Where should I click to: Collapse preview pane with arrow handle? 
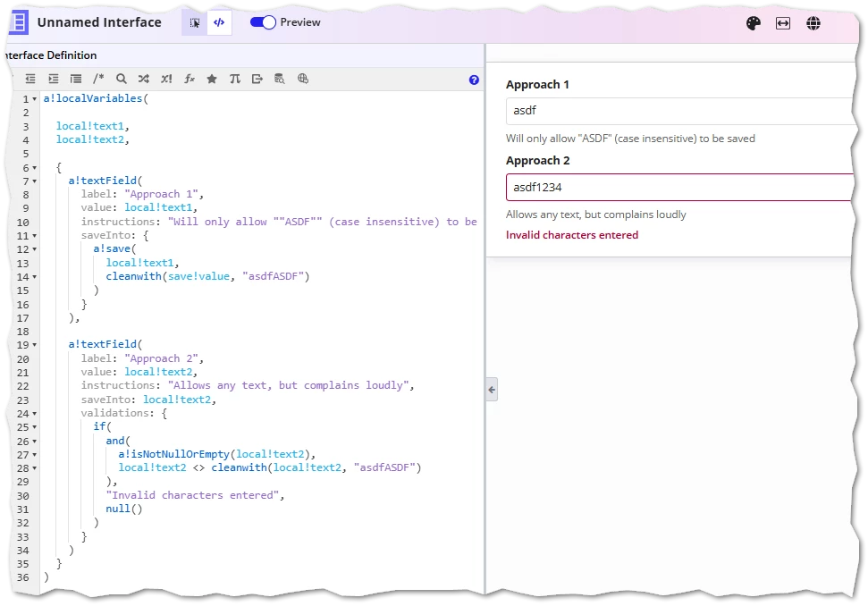point(492,390)
